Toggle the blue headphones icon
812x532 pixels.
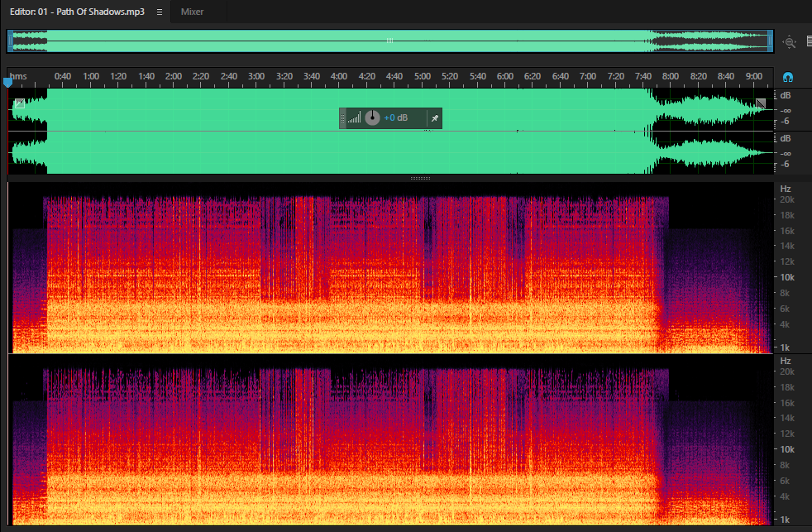coord(788,77)
